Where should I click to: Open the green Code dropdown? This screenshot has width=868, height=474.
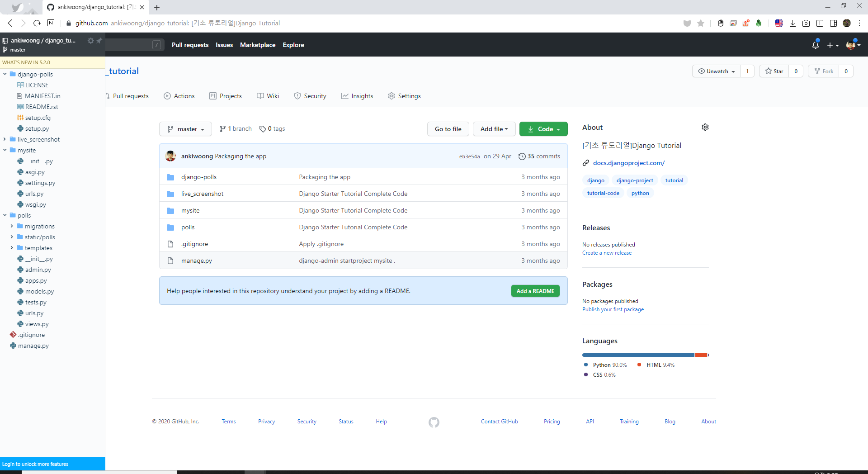click(x=543, y=129)
